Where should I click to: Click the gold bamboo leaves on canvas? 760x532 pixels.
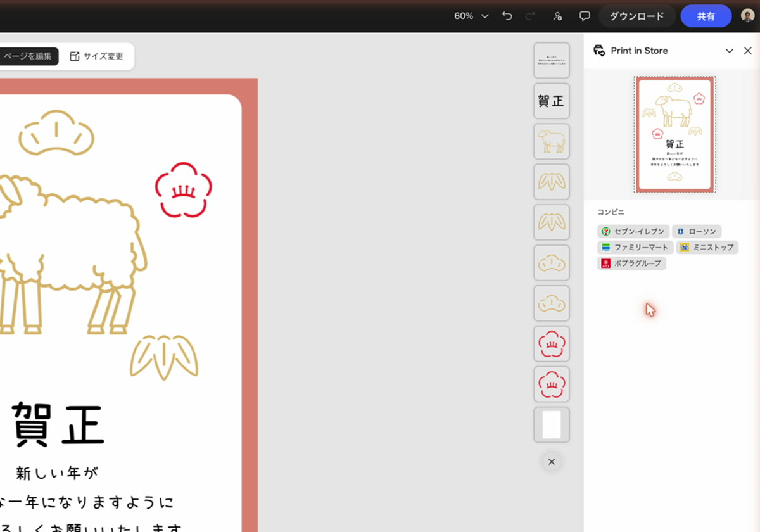[164, 357]
